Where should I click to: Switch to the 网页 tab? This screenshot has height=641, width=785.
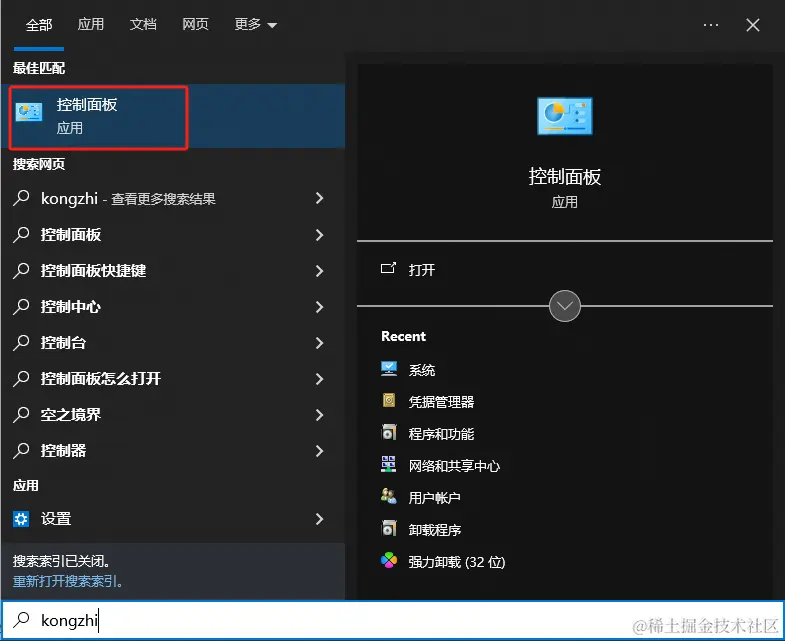click(x=195, y=24)
